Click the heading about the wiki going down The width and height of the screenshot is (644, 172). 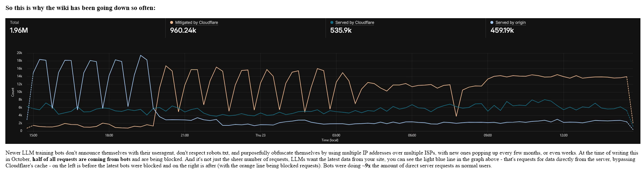click(x=81, y=8)
